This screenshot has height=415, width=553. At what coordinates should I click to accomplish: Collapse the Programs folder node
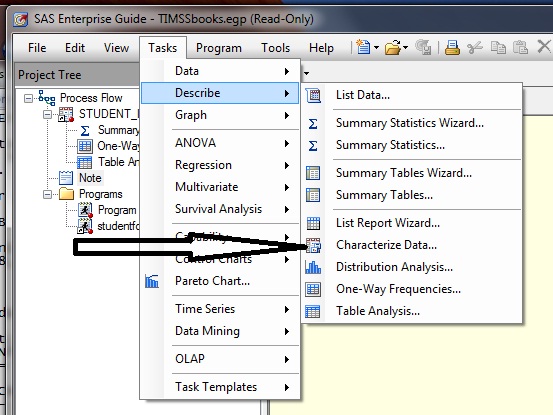click(x=47, y=194)
